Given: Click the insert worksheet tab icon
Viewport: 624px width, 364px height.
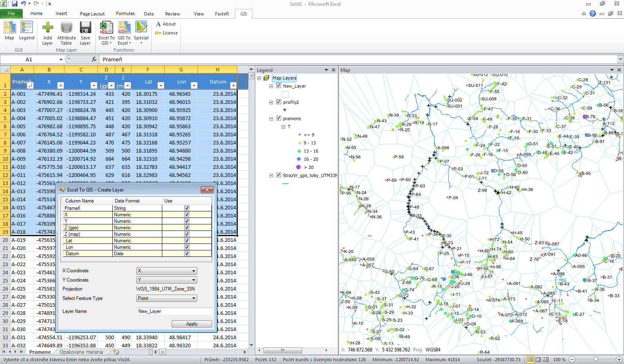Looking at the screenshot, I should [116, 352].
